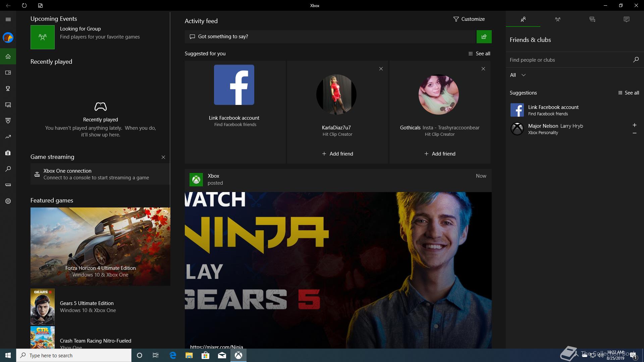644x362 pixels.
Task: Close the Game streaming section
Action: [x=163, y=157]
